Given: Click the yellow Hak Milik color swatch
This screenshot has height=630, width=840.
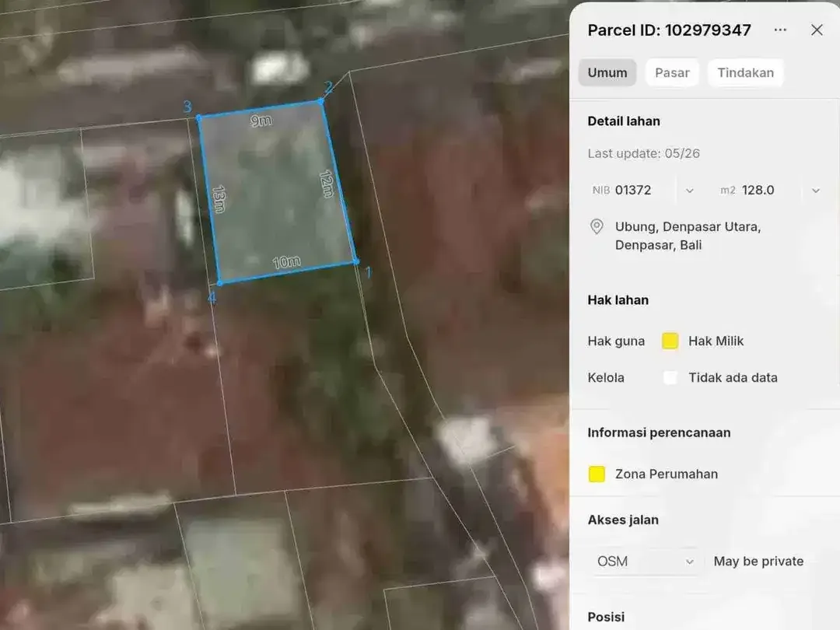Looking at the screenshot, I should pyautogui.click(x=670, y=341).
